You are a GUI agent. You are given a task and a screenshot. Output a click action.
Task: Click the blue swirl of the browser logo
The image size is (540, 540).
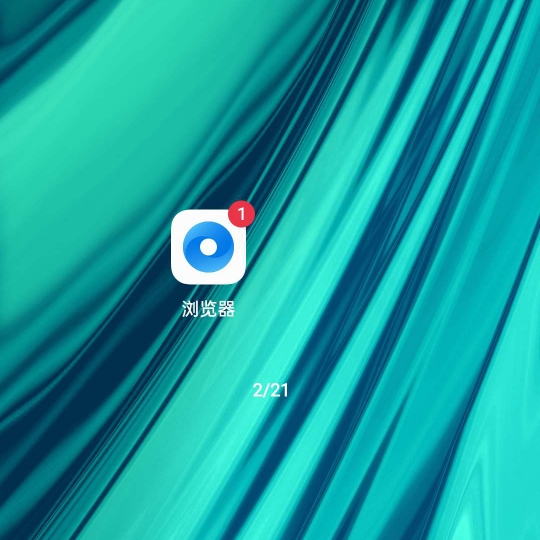coord(208,247)
